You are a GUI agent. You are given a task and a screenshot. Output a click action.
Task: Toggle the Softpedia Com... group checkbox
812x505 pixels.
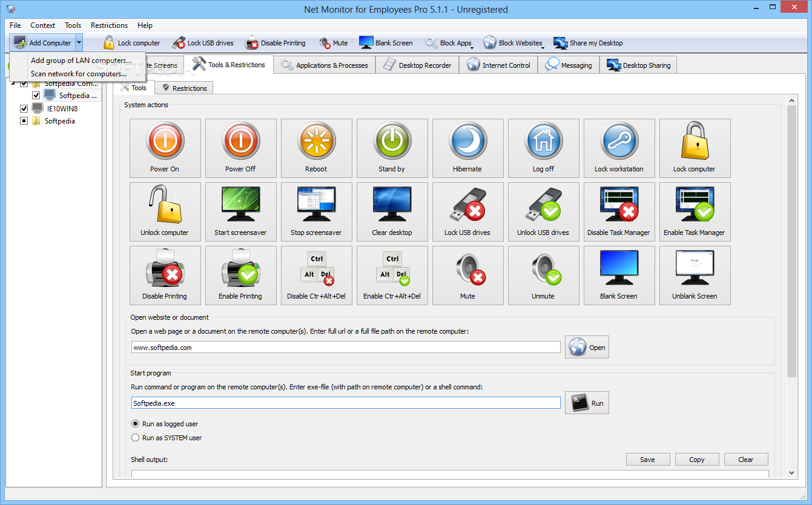click(24, 84)
